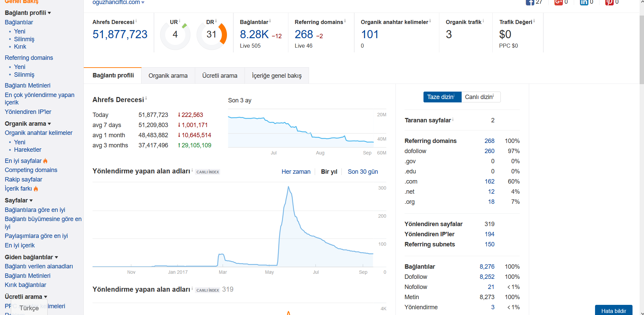Click the Pinterest share icon
This screenshot has width=644, height=315.
609,2
